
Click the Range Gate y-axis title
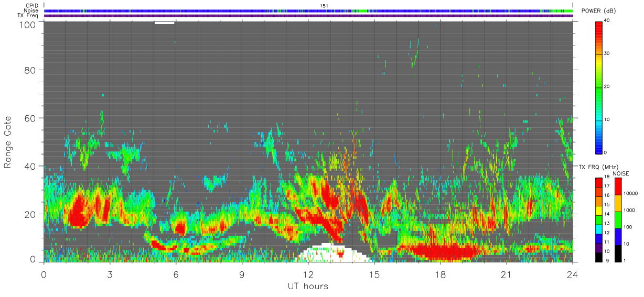8,141
